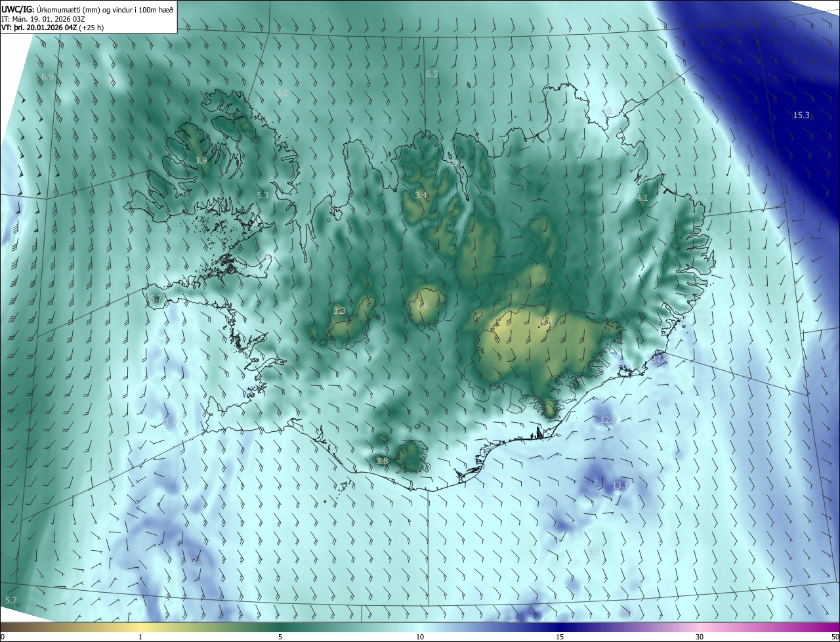The image size is (840, 642).
Task: Click the 5 tick label on the color scale
Action: [280, 637]
